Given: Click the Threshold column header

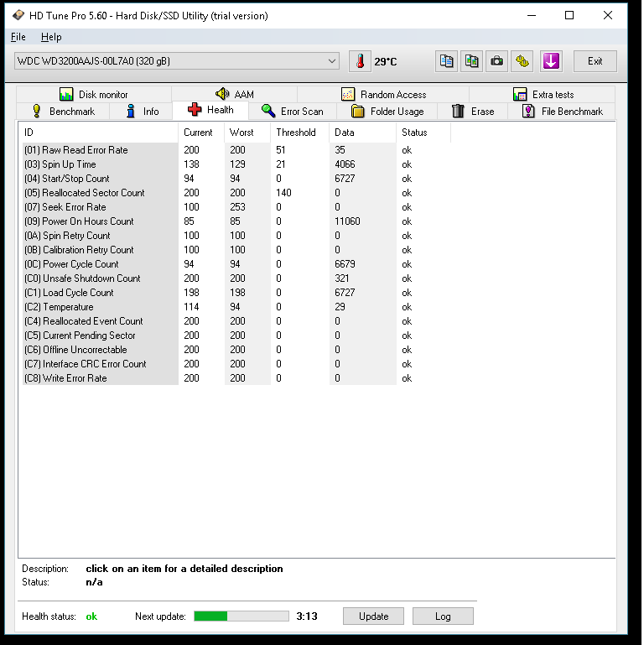Looking at the screenshot, I should coord(300,133).
